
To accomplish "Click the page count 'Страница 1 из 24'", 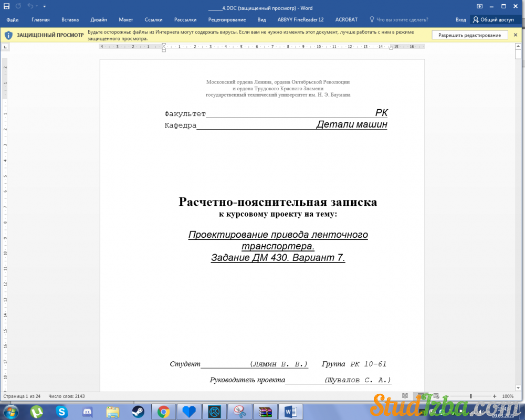I will (x=22, y=396).
